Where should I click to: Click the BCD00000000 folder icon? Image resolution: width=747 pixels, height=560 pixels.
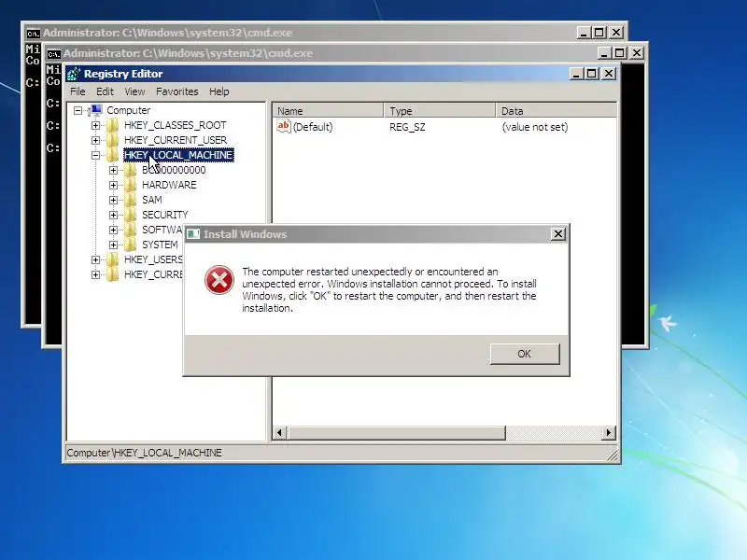pyautogui.click(x=130, y=170)
